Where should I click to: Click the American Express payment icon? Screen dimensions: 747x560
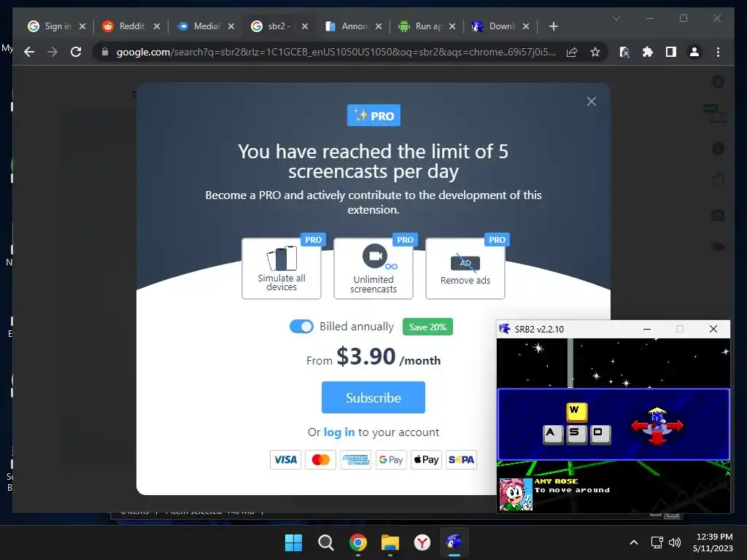click(356, 459)
